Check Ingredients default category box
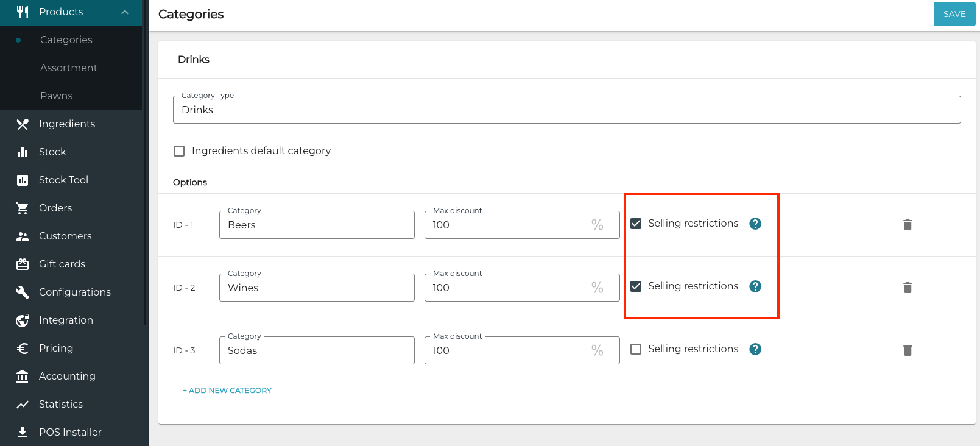The width and height of the screenshot is (980, 446). [x=179, y=151]
